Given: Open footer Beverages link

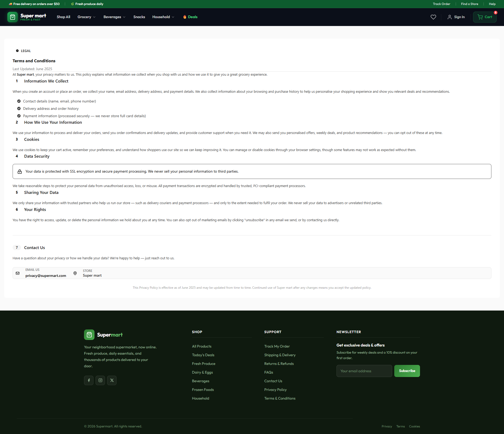Looking at the screenshot, I should point(201,381).
